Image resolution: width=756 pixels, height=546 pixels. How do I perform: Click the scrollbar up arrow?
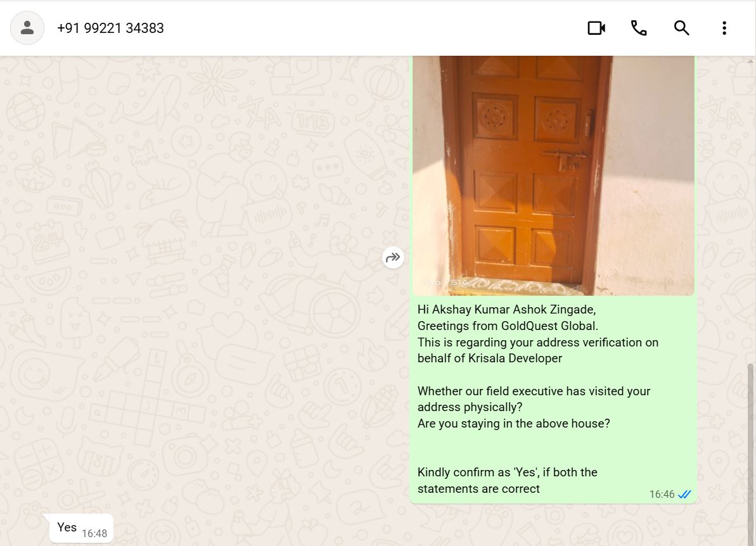point(750,61)
